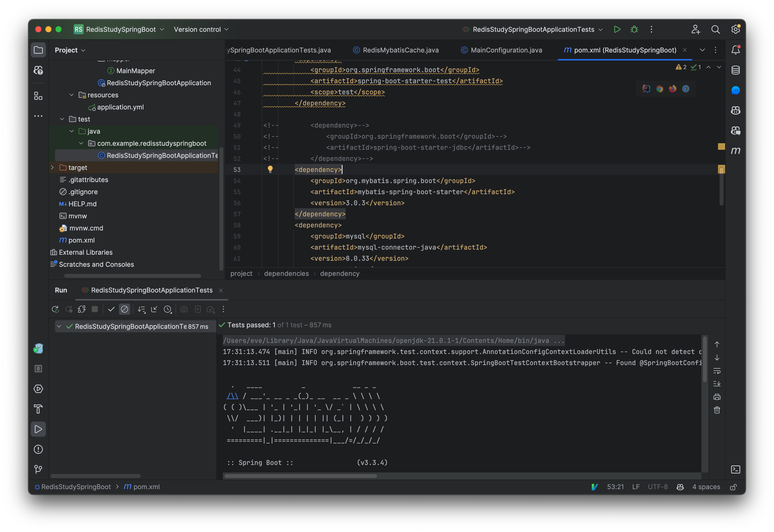Open Code With Me person icon
774x532 pixels.
(695, 29)
